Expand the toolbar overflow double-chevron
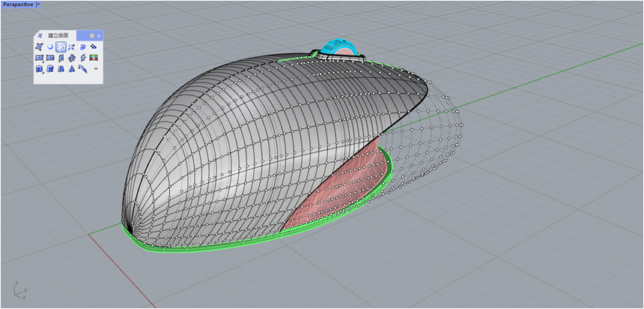644x309 pixels. pyautogui.click(x=96, y=68)
